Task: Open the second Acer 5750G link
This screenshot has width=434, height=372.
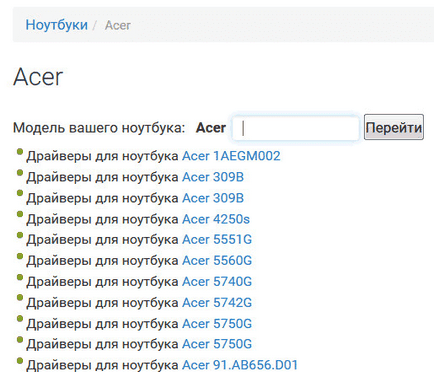Action: click(217, 344)
